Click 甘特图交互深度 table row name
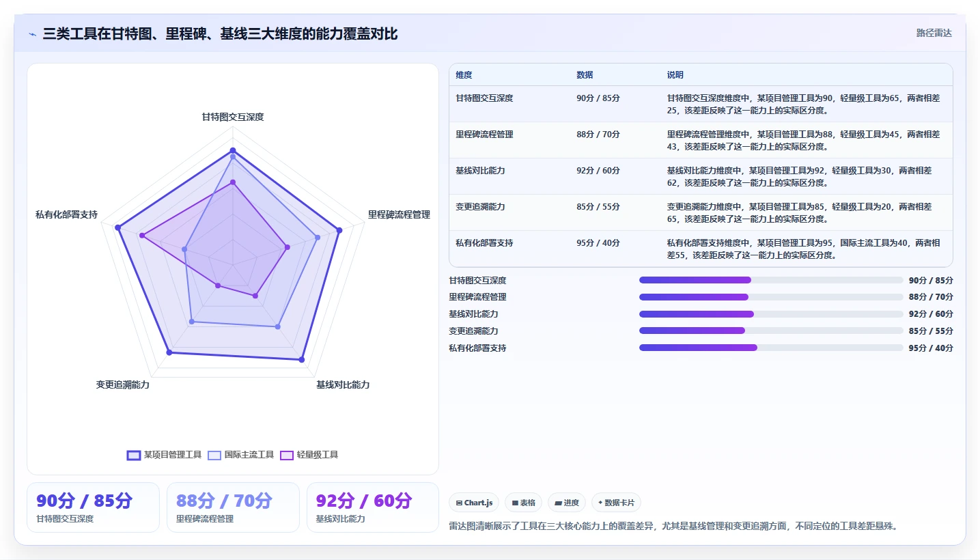The image size is (980, 560). point(484,98)
